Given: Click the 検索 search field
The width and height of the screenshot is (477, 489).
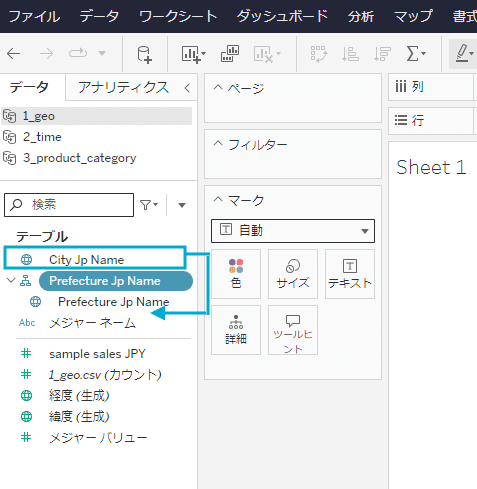Looking at the screenshot, I should tap(69, 205).
